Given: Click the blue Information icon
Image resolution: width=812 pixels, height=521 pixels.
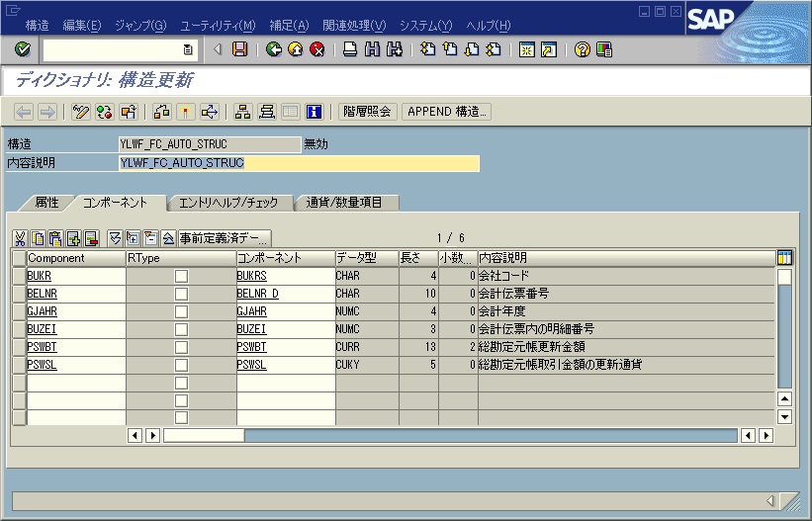Looking at the screenshot, I should coord(315,112).
